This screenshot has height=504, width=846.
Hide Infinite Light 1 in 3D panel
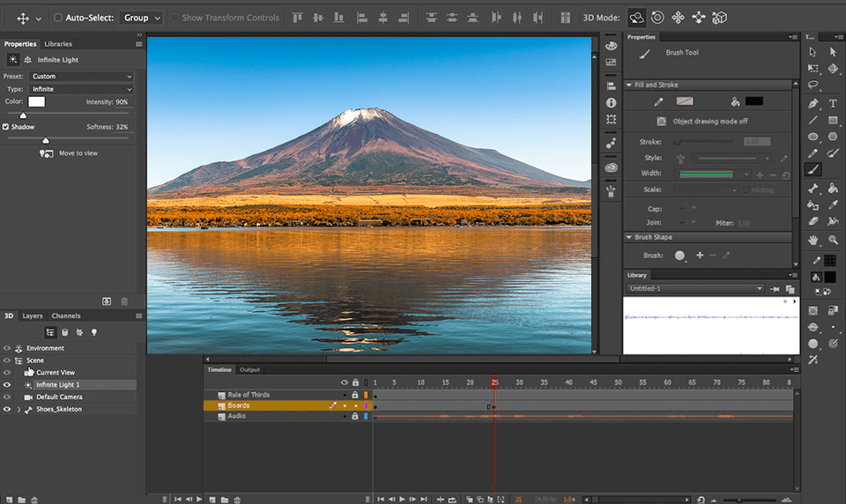point(7,385)
